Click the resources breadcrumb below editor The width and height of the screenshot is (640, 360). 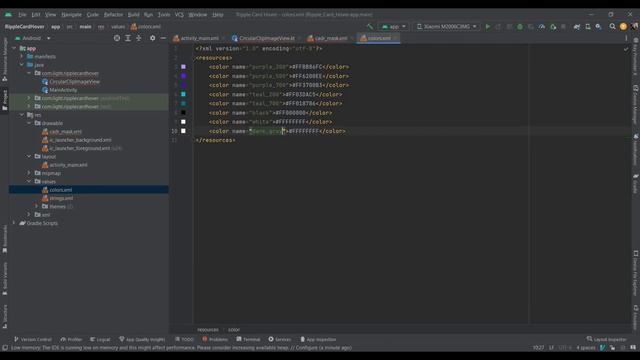[x=208, y=330]
